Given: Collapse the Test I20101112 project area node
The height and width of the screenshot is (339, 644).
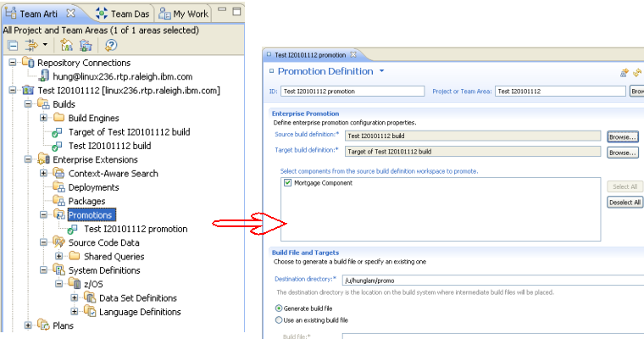Looking at the screenshot, I should tap(13, 90).
